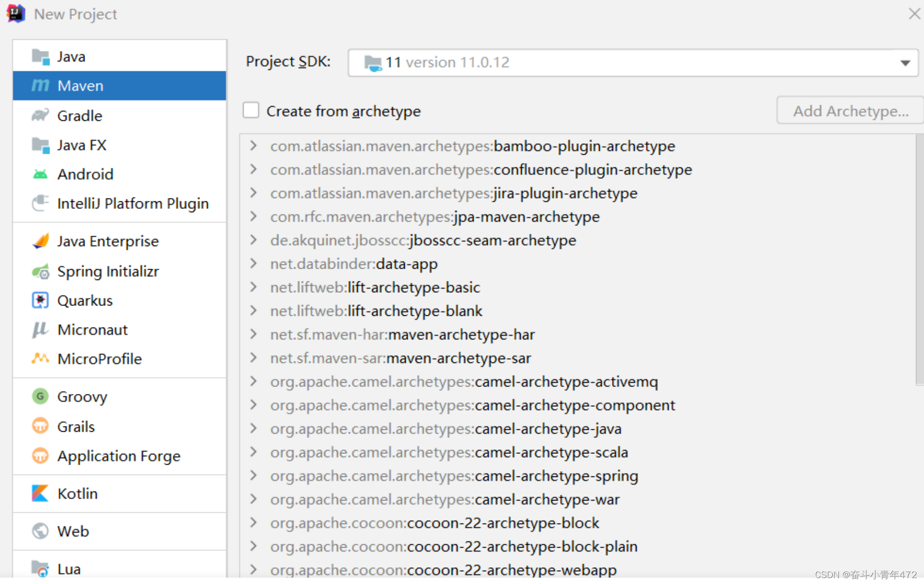Expand lift-archetype-basic entry
Screen dimensions: 924x584
coord(253,287)
